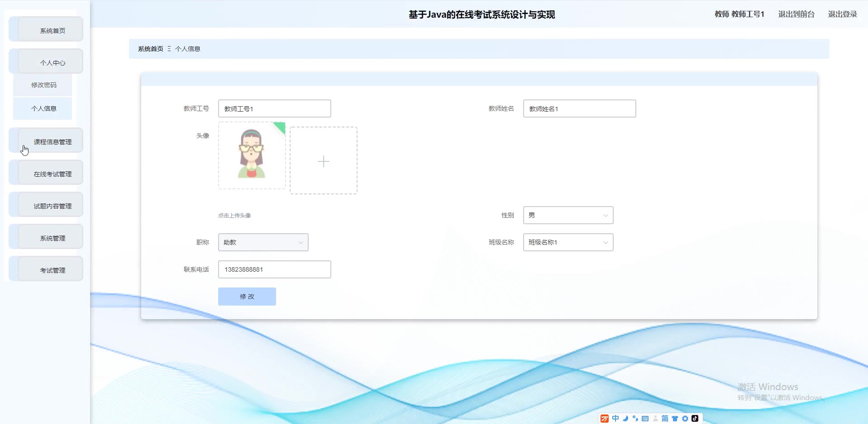
Task: Expand the 系统管理 sidebar menu
Action: tap(46, 237)
